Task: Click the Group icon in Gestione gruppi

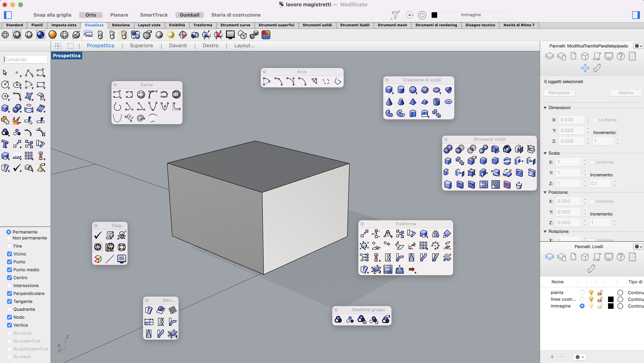Action: click(338, 320)
